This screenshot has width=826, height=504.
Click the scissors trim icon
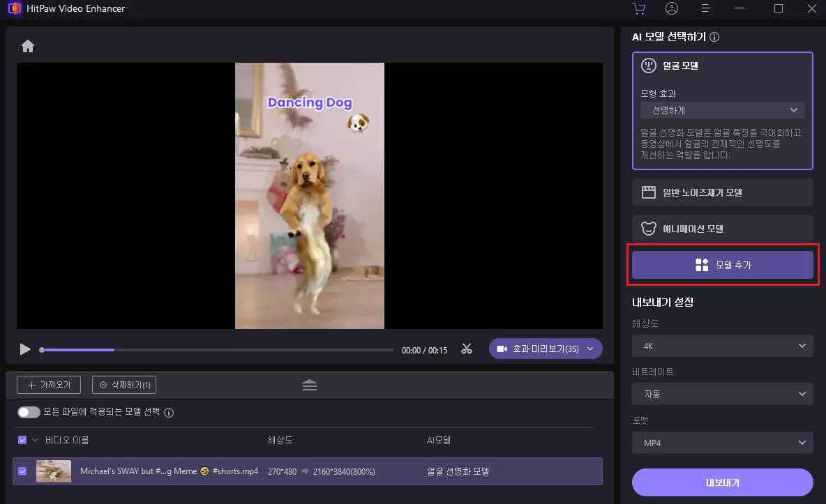(467, 349)
